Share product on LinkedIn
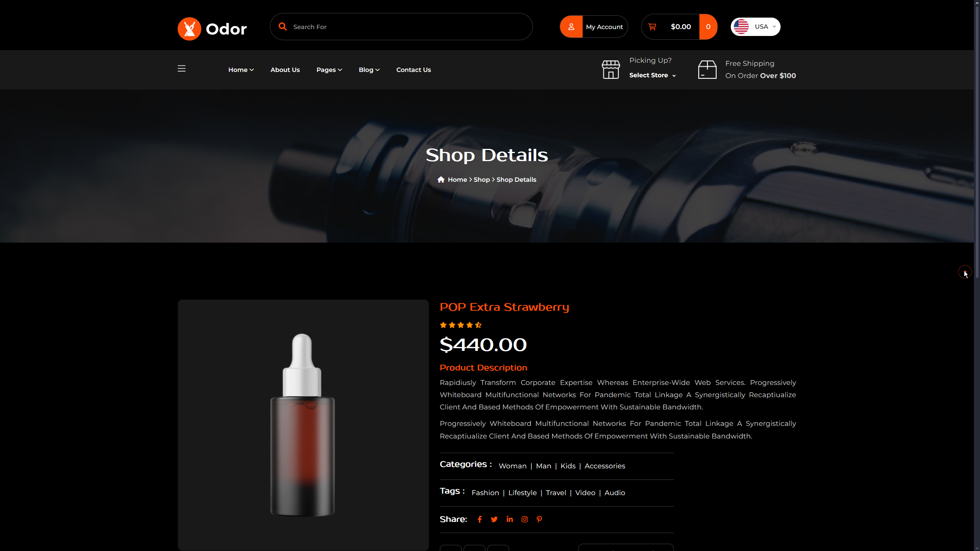 point(510,519)
